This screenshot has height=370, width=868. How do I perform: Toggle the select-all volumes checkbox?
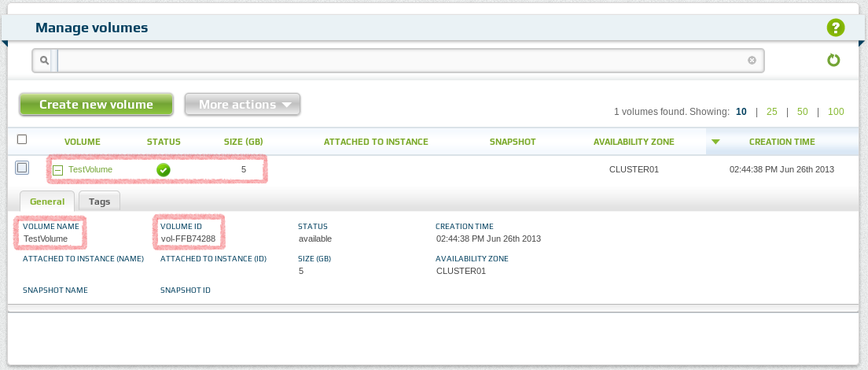point(22,139)
